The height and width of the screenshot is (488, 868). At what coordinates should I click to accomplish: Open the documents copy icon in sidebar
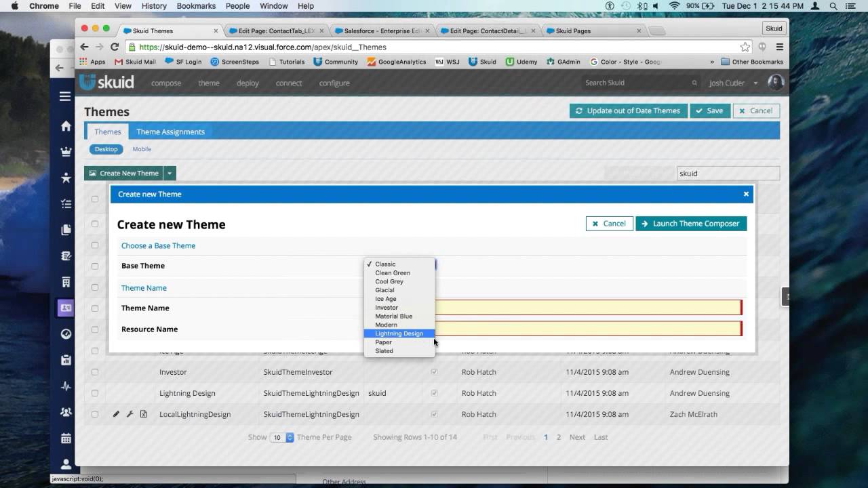(x=66, y=230)
